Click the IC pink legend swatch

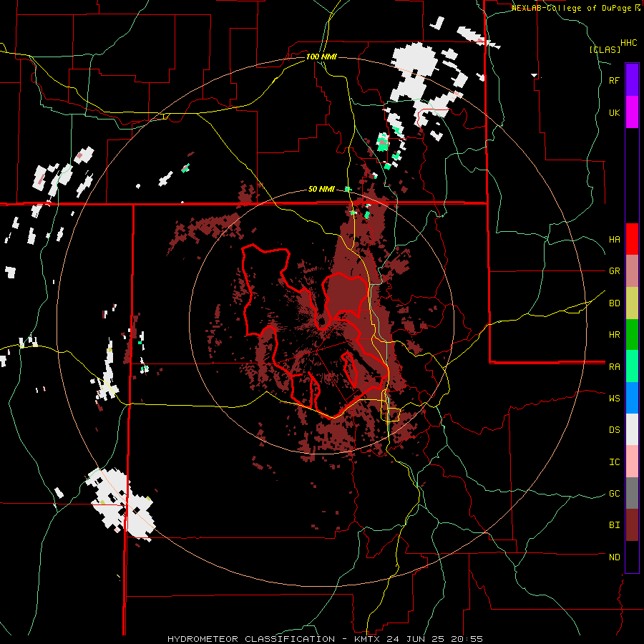(632, 462)
